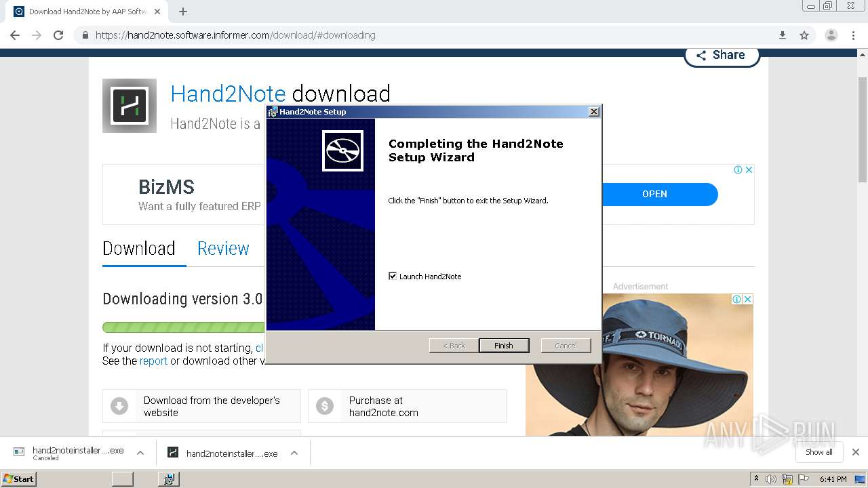Expand options for canceled download item
The image size is (868, 488).
coord(140,453)
